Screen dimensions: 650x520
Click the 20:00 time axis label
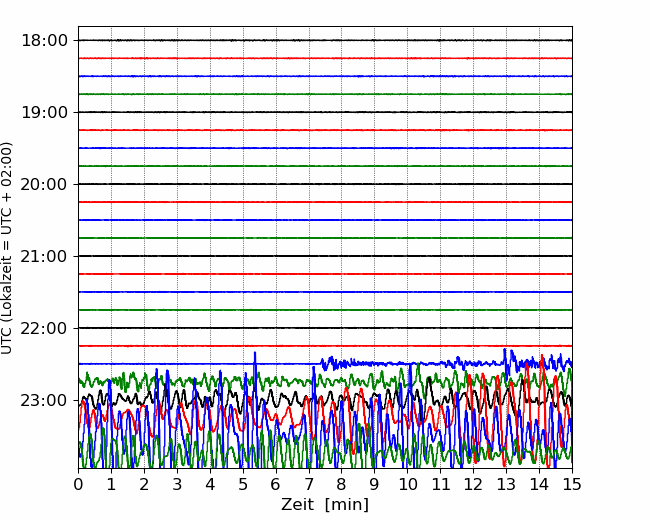coord(44,184)
